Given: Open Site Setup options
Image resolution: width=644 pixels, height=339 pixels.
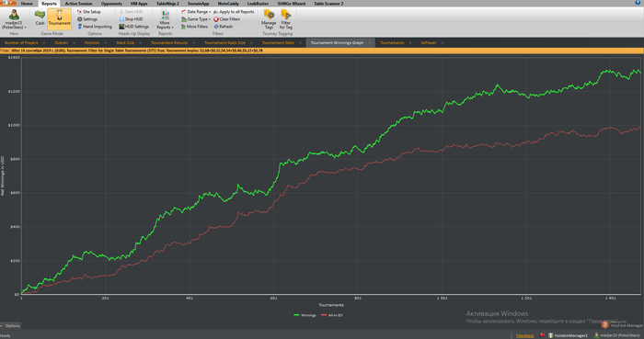Looking at the screenshot, I should pyautogui.click(x=89, y=12).
